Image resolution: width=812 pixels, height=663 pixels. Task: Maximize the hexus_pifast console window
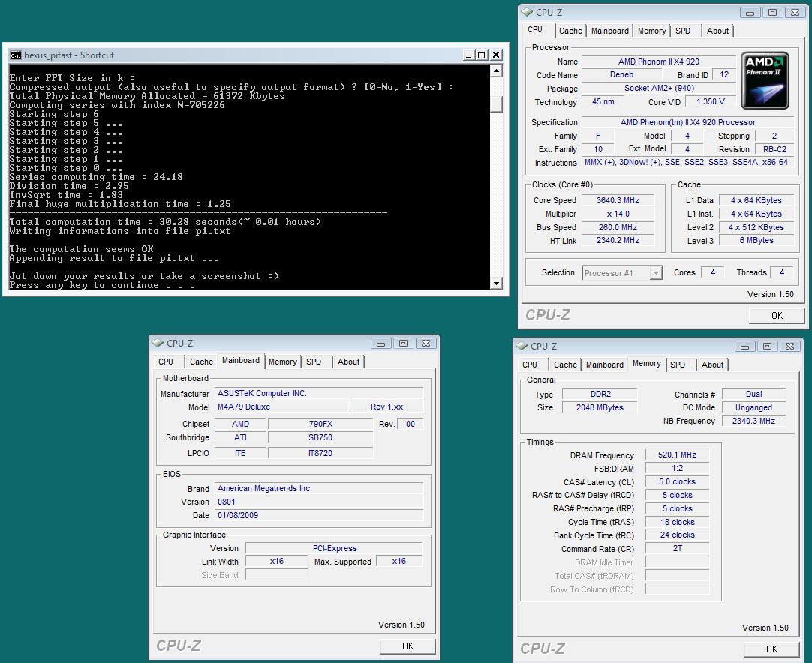point(482,55)
